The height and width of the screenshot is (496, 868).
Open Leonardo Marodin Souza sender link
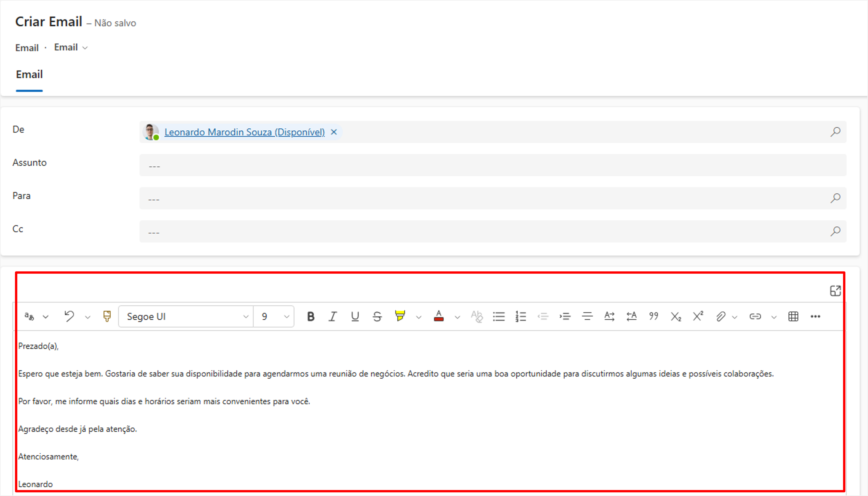[244, 132]
